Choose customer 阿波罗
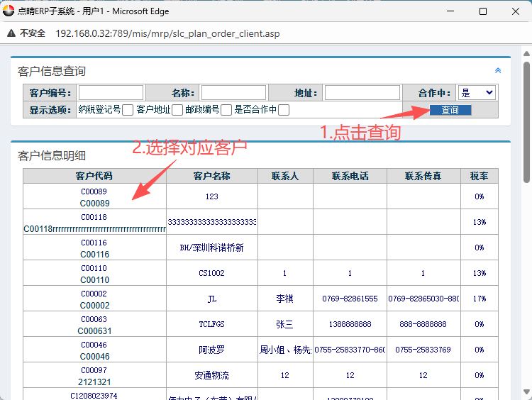This screenshot has height=400, width=532. pos(211,350)
